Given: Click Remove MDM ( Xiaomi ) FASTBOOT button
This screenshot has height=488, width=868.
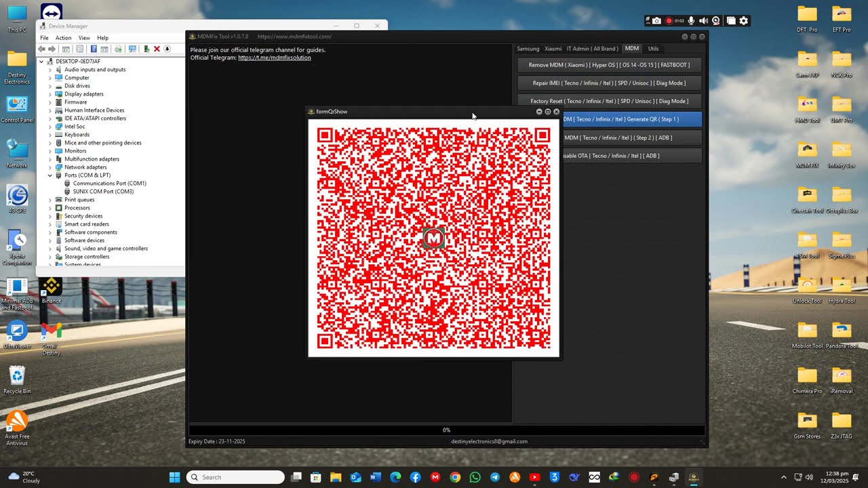Looking at the screenshot, I should tap(609, 65).
